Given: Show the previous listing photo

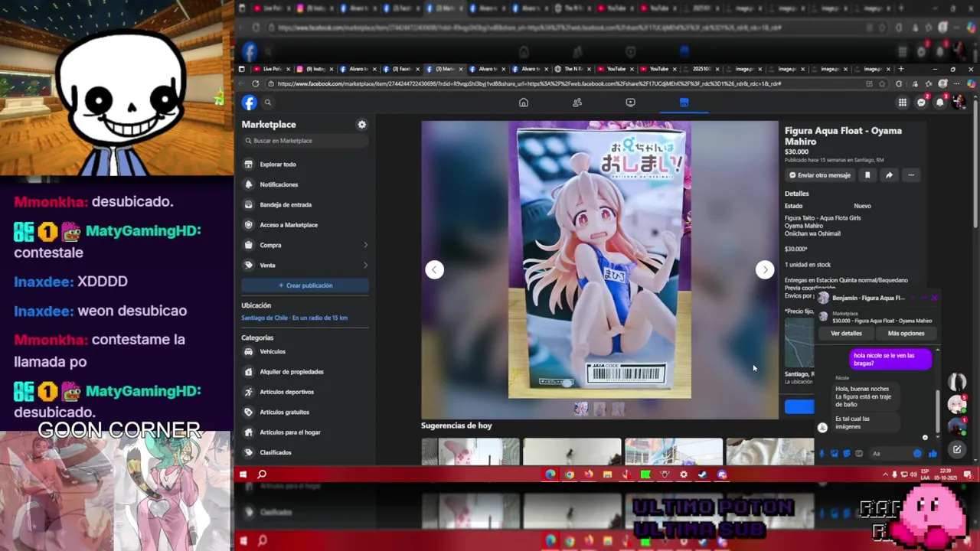Looking at the screenshot, I should (434, 269).
